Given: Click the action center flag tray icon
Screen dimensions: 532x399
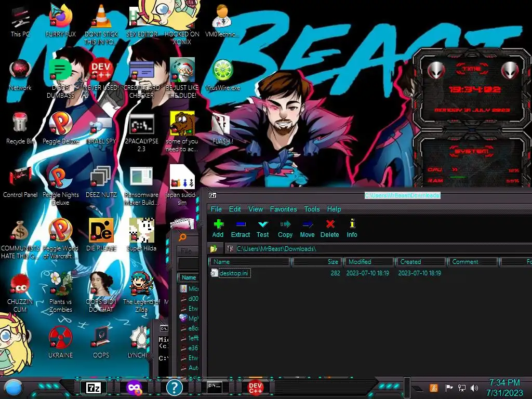Looking at the screenshot, I should (448, 388).
